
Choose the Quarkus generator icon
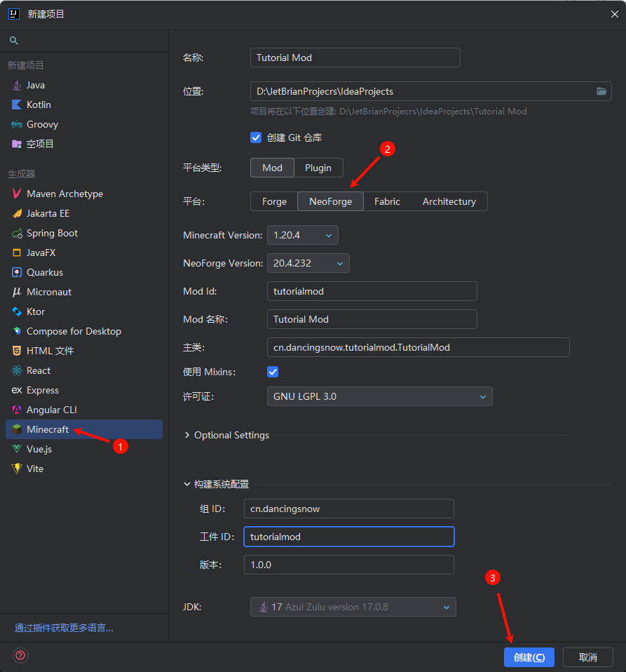click(17, 272)
